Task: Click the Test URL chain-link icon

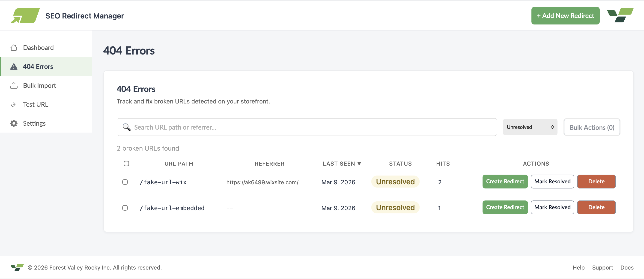Action: click(14, 104)
